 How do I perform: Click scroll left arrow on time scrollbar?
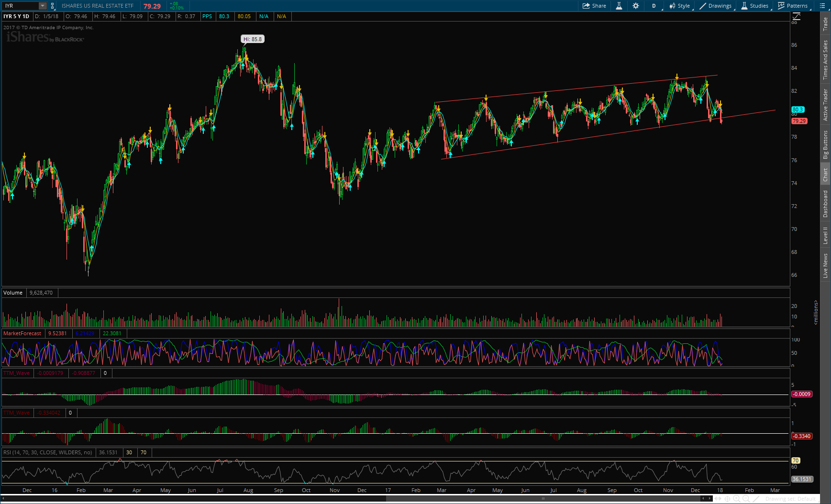704,499
